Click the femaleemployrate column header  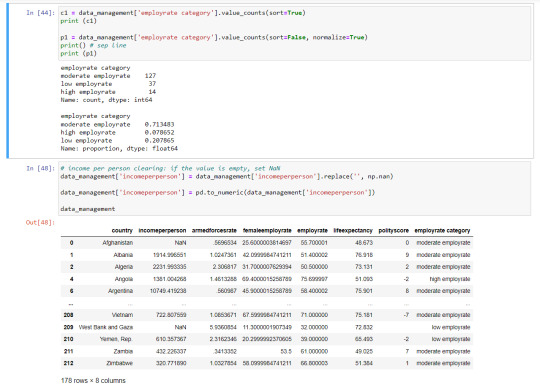click(267, 230)
